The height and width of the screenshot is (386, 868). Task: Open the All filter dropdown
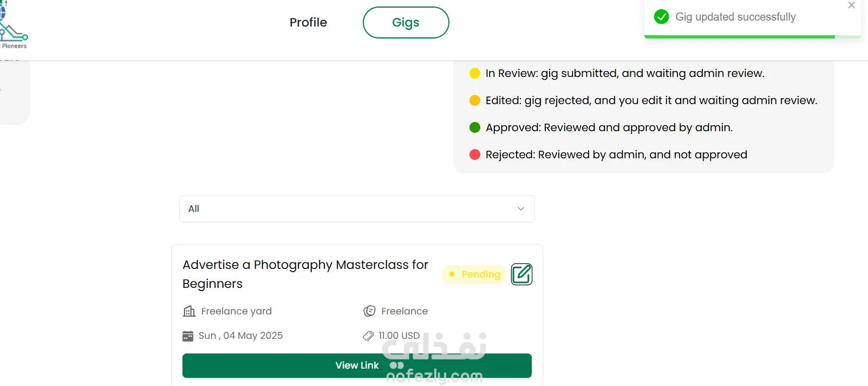(x=357, y=209)
